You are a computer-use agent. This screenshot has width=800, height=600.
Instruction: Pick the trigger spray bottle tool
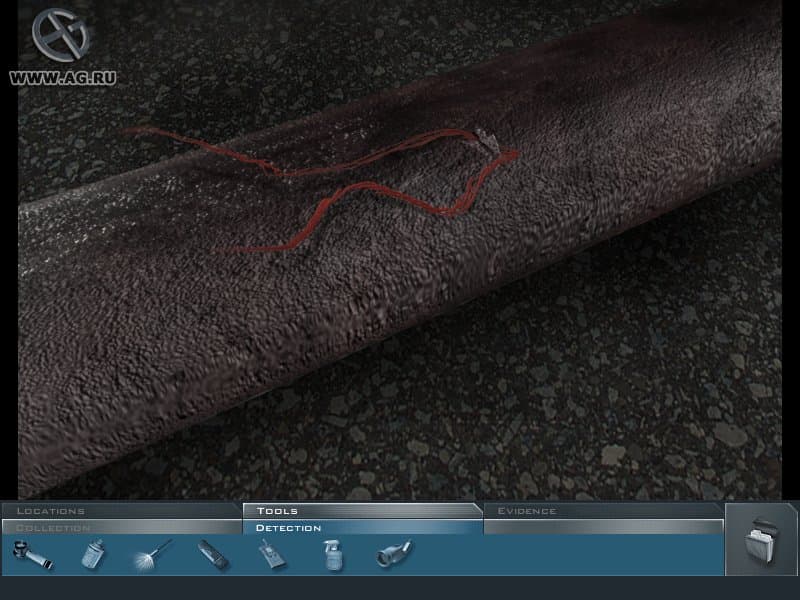(x=334, y=555)
